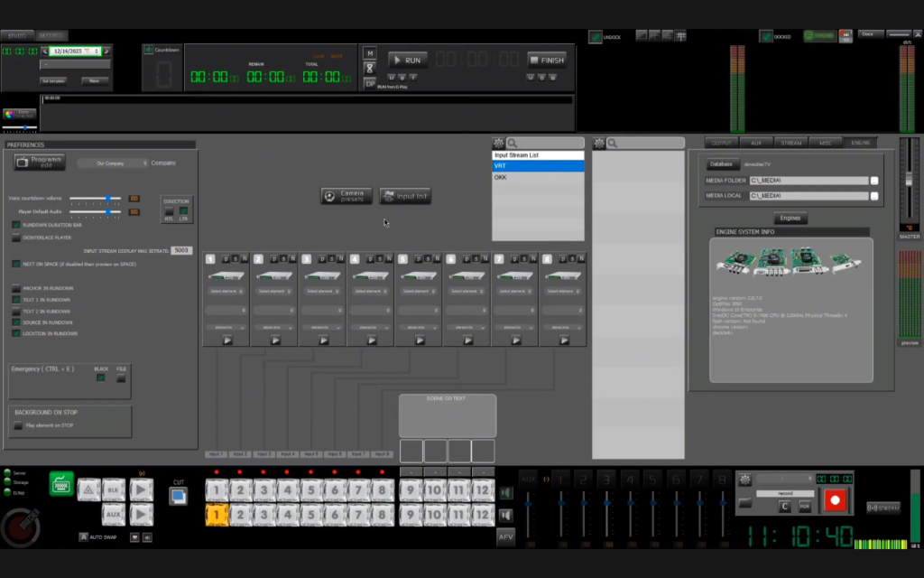Open the AUX settings tab

tap(756, 143)
